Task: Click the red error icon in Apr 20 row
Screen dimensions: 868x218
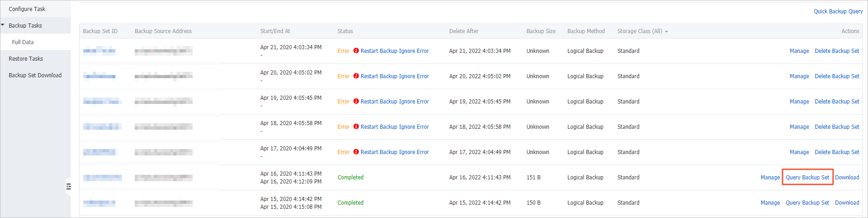Action: point(356,76)
